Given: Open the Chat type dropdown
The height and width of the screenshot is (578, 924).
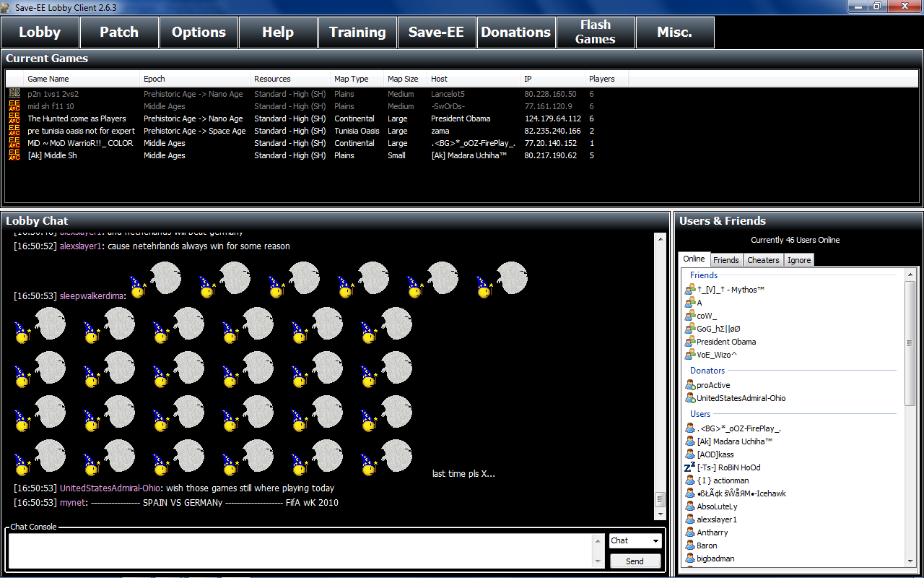Looking at the screenshot, I should pos(635,540).
